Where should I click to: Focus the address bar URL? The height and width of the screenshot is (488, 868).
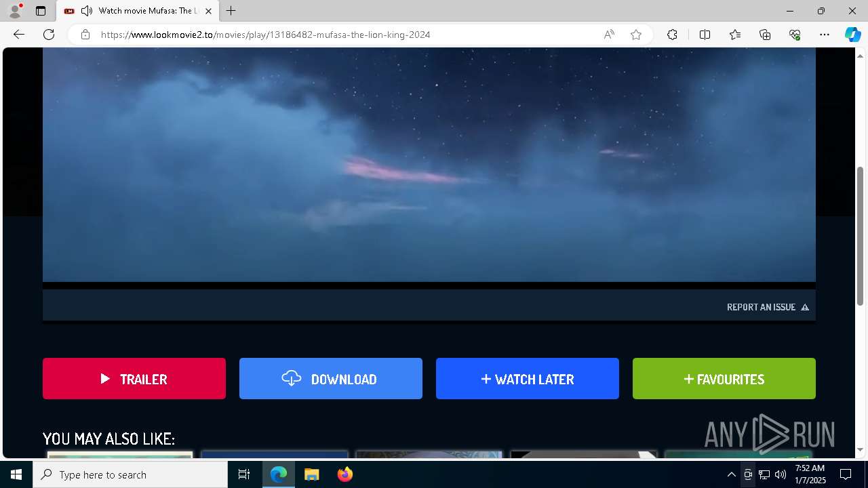[265, 35]
